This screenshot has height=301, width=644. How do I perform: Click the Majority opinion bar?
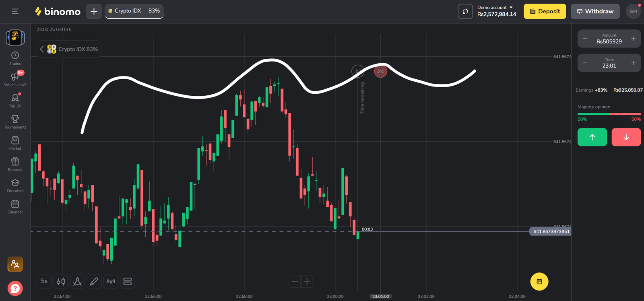click(609, 114)
